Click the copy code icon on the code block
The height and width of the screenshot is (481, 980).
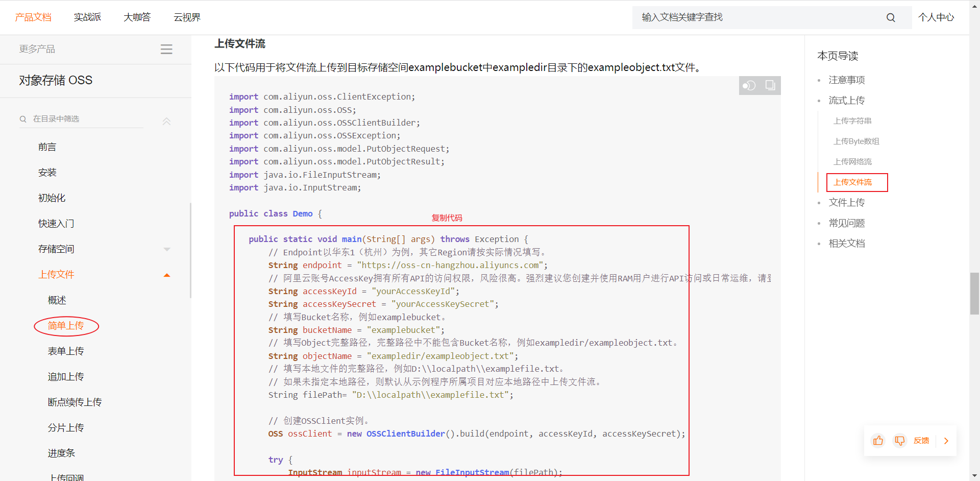tap(770, 85)
